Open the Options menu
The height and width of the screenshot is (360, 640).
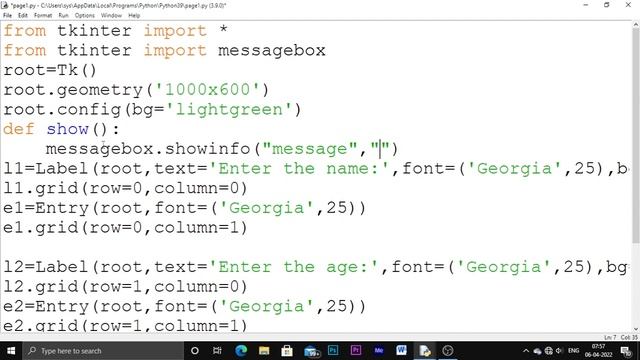click(85, 16)
